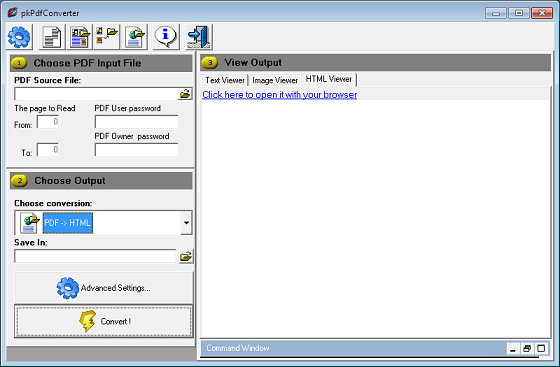The image size is (560, 367).
Task: Click the PDF to text document toolbar icon
Action: 52,37
